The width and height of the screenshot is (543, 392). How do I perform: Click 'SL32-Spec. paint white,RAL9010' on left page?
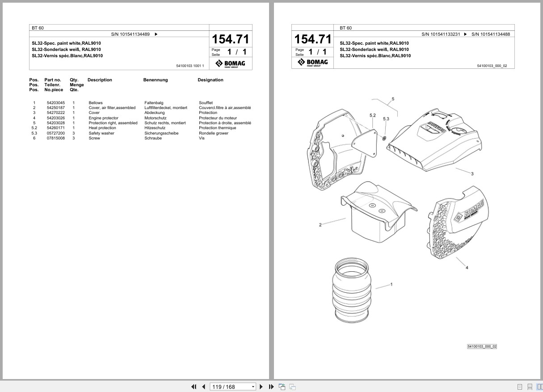pyautogui.click(x=66, y=43)
